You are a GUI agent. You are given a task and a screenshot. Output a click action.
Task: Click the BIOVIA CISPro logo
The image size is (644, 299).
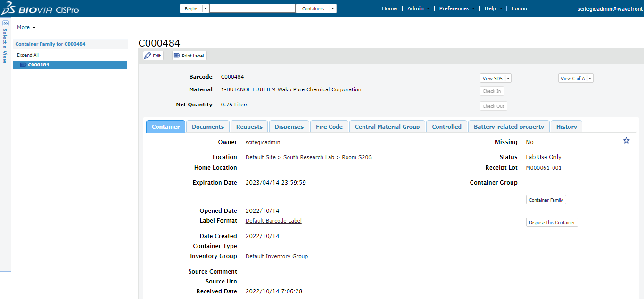point(40,9)
